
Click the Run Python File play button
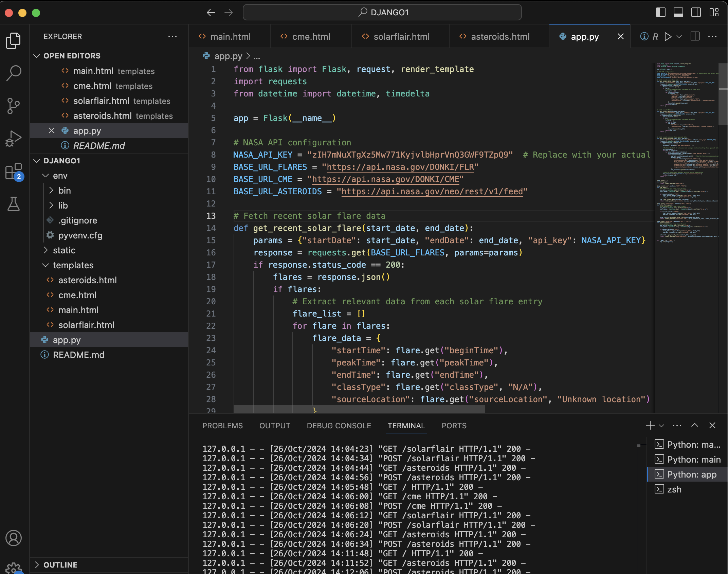(668, 36)
